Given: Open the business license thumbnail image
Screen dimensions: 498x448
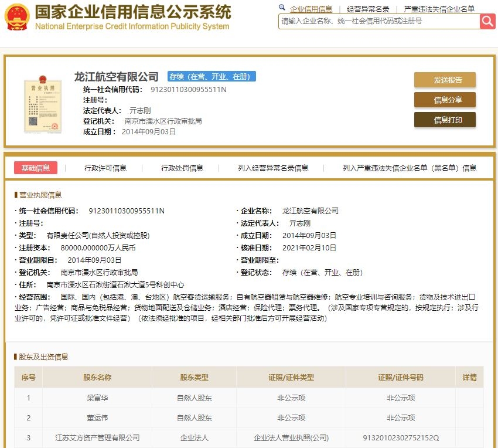Looking at the screenshot, I should (x=43, y=104).
